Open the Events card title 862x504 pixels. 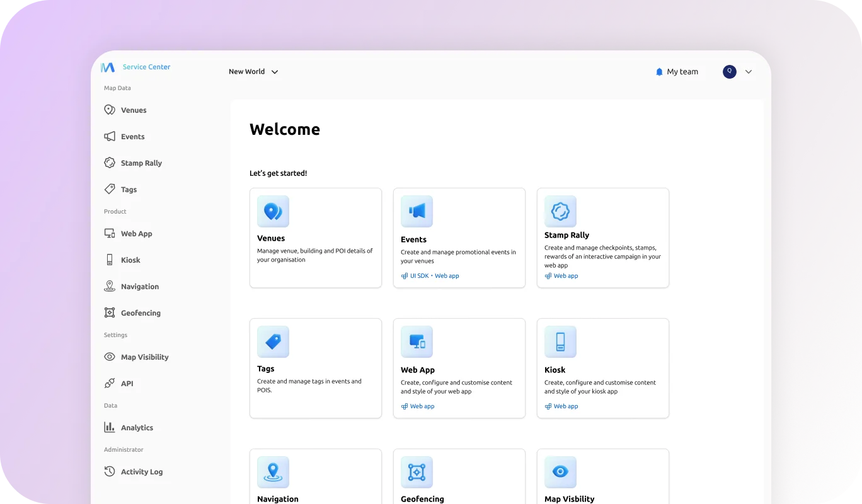pos(413,239)
